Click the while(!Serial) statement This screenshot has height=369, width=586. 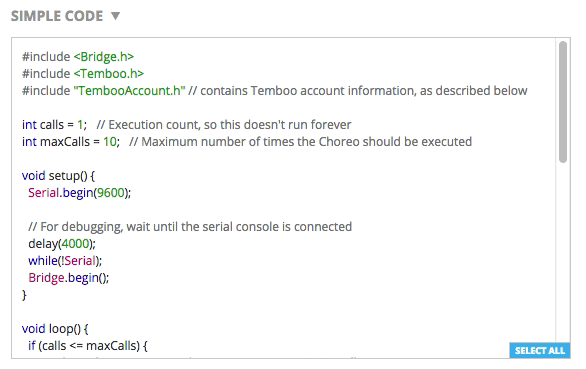click(65, 261)
